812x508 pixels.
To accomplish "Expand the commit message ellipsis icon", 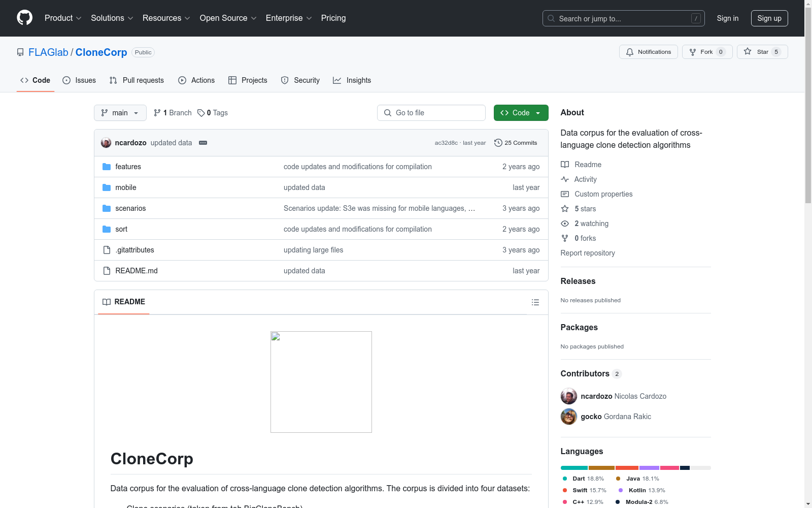I will [203, 143].
